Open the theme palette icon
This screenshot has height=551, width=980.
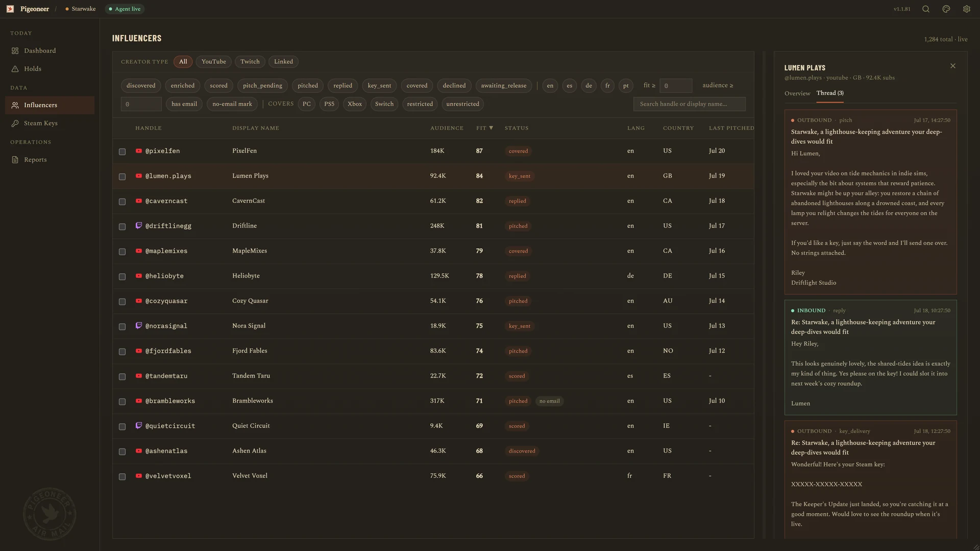(946, 9)
